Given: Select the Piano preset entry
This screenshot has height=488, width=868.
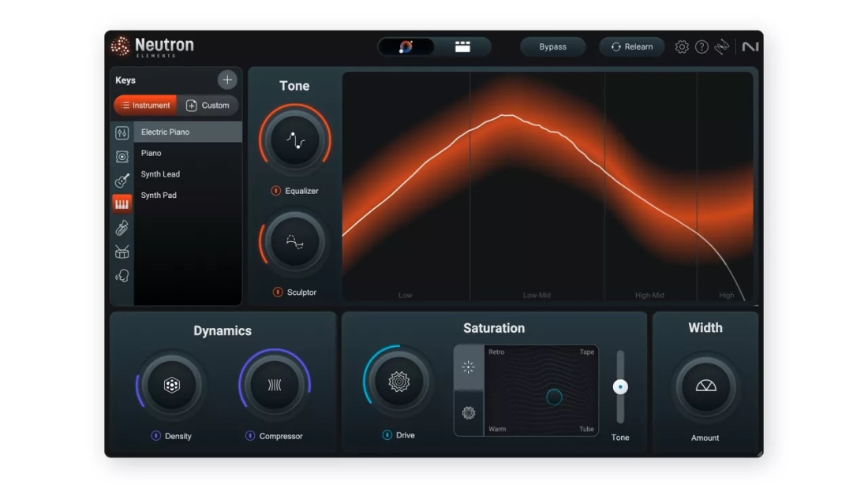Looking at the screenshot, I should (x=151, y=153).
